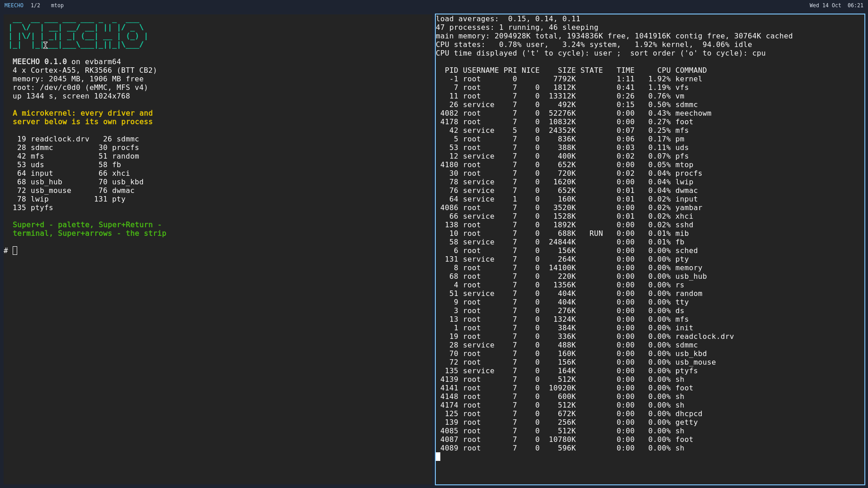Click '66 xhci' in left terminal list

tap(114, 174)
